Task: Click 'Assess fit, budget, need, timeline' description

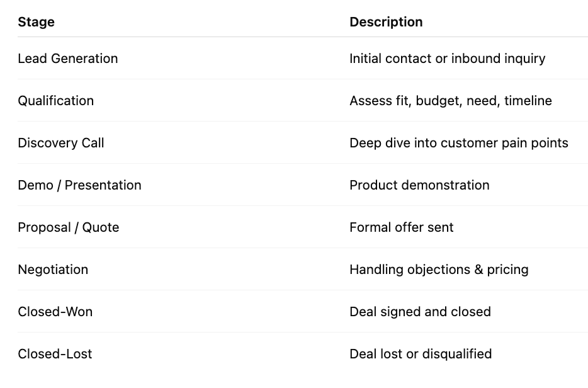Action: pyautogui.click(x=451, y=101)
